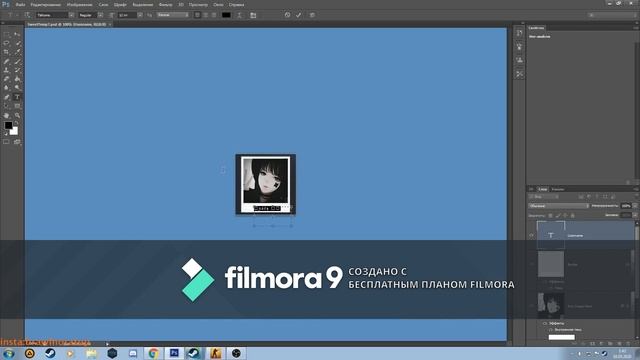This screenshot has width=640, height=360.
Task: Change the screen mode
Action: (x=17, y=142)
